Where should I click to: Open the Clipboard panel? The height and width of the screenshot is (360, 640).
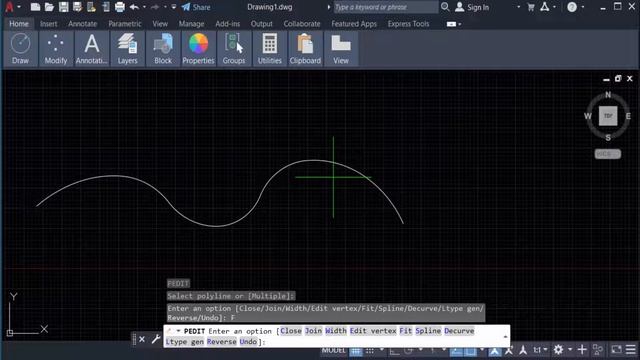(x=305, y=49)
